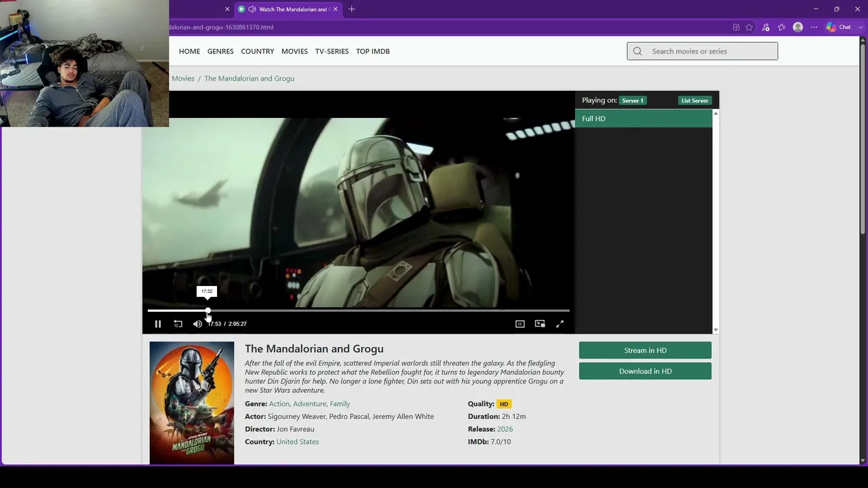Click the 2h 12m duration value
The image size is (868, 488).
click(514, 417)
